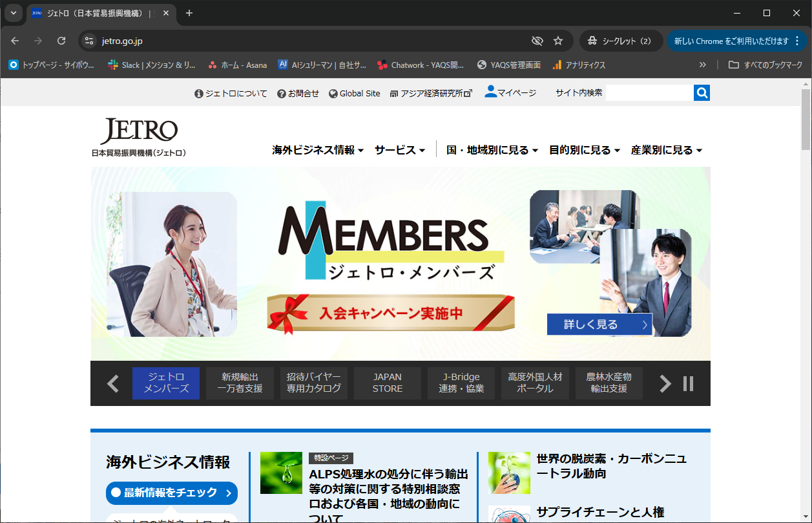Viewport: 812px width, 523px height.
Task: Open the アジア経済研究所 external link
Action: pos(431,93)
